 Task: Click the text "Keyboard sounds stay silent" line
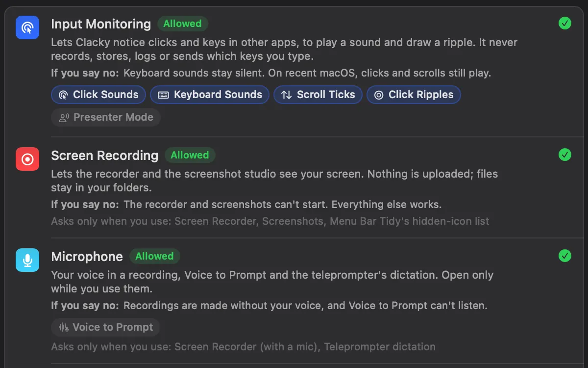[271, 73]
